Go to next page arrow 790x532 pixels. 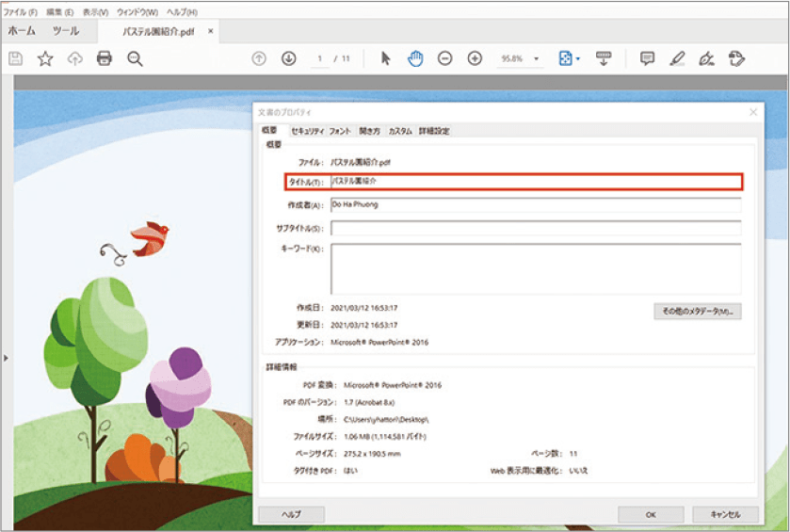pyautogui.click(x=289, y=58)
